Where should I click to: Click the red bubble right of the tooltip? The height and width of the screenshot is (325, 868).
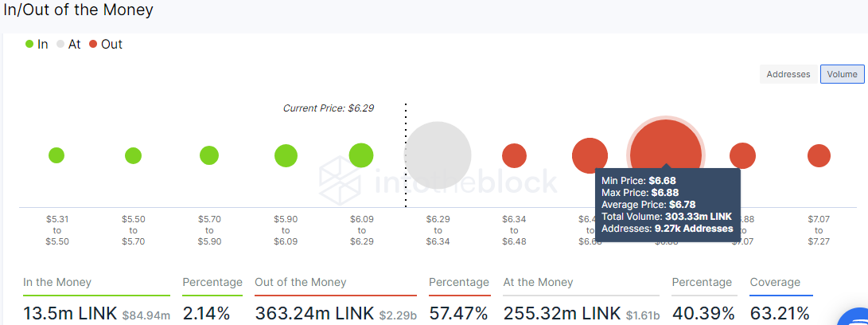tap(742, 156)
